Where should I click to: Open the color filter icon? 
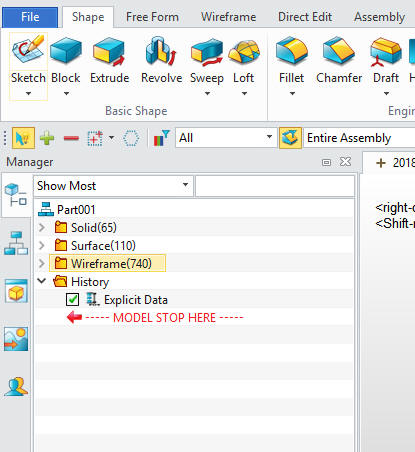pos(161,138)
